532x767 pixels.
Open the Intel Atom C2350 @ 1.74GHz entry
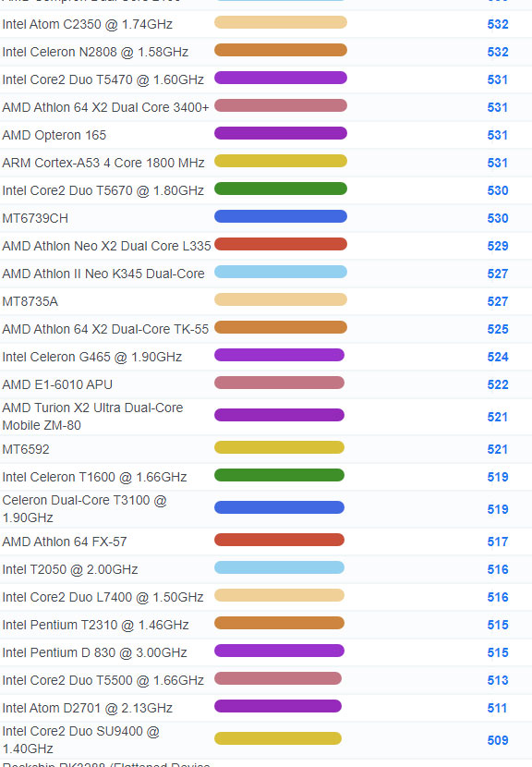point(87,24)
